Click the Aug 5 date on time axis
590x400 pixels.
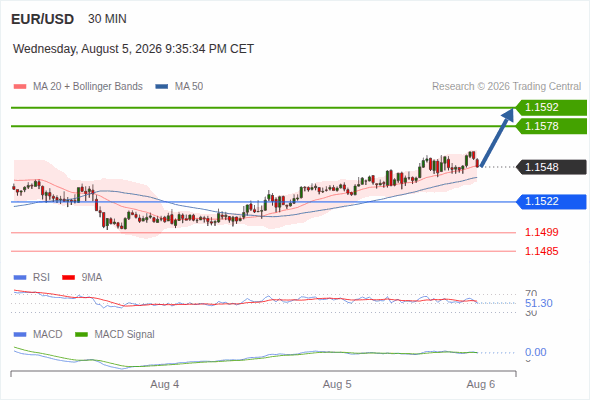click(x=337, y=384)
